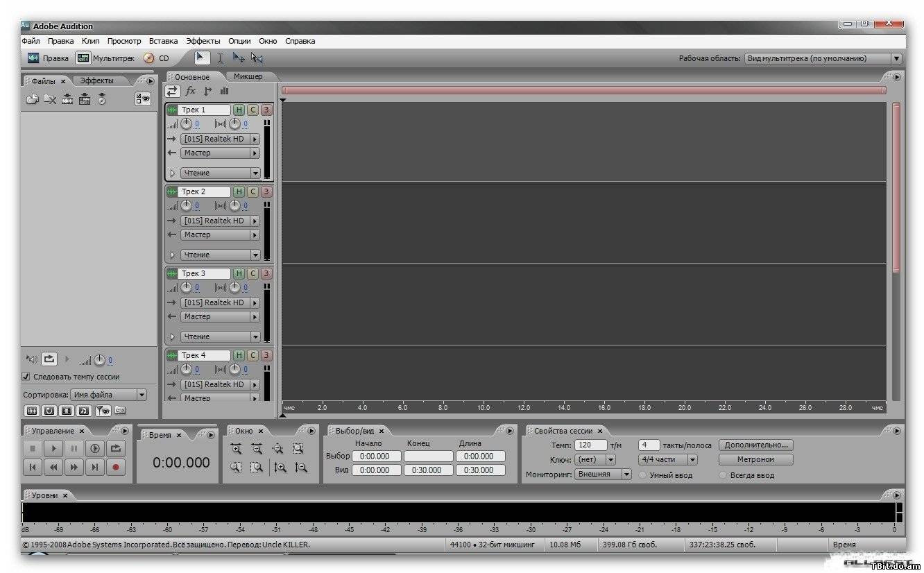Open the Эффекты menu
Screen dimensions: 924x573
point(203,41)
